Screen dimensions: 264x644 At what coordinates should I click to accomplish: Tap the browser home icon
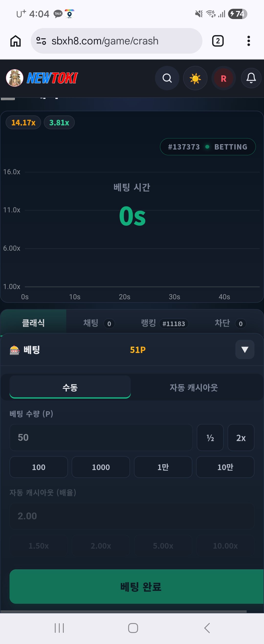[x=16, y=41]
